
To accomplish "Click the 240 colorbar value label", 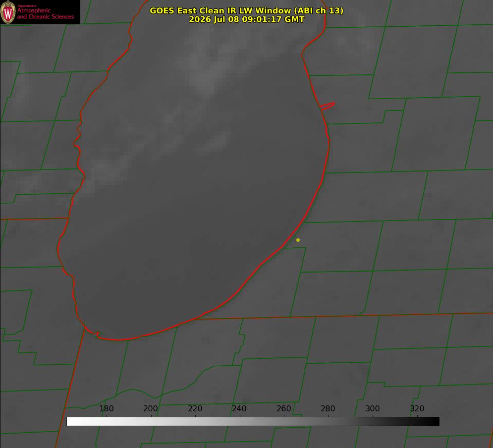I will point(239,408).
